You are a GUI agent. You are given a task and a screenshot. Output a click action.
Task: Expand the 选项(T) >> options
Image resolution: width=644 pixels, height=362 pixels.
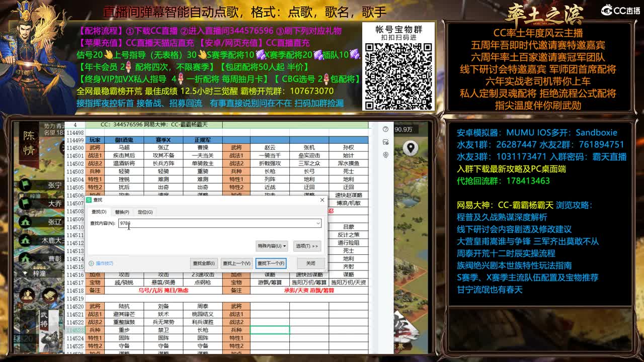click(307, 246)
